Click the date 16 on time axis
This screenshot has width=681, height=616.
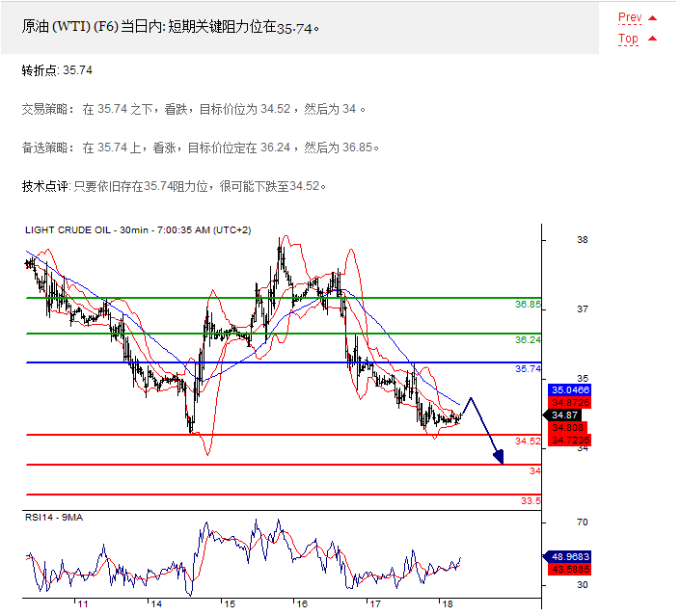tap(302, 603)
